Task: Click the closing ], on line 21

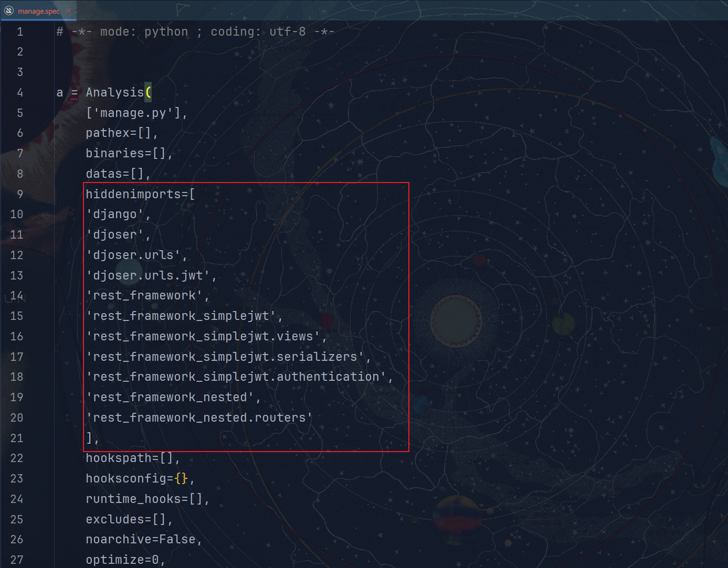Action: (x=92, y=438)
